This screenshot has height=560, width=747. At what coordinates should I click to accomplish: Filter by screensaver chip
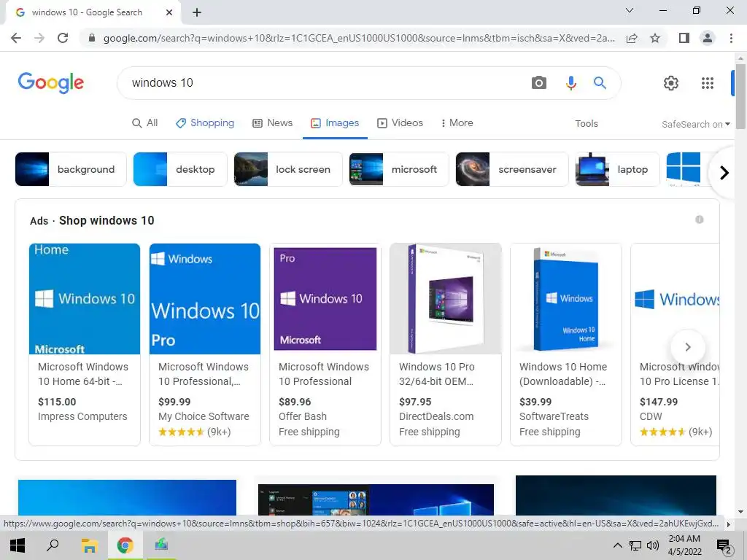click(511, 169)
